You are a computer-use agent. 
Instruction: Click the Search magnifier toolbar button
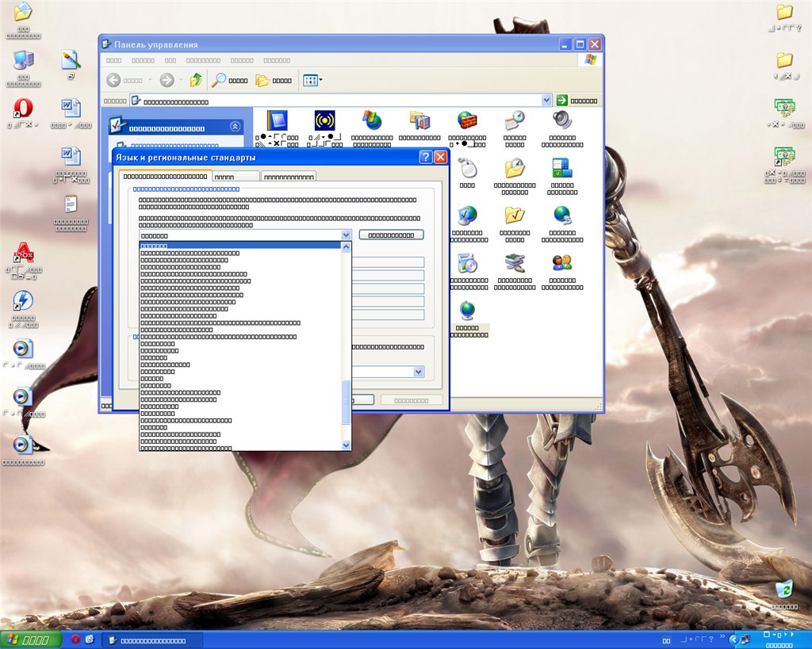(x=230, y=80)
